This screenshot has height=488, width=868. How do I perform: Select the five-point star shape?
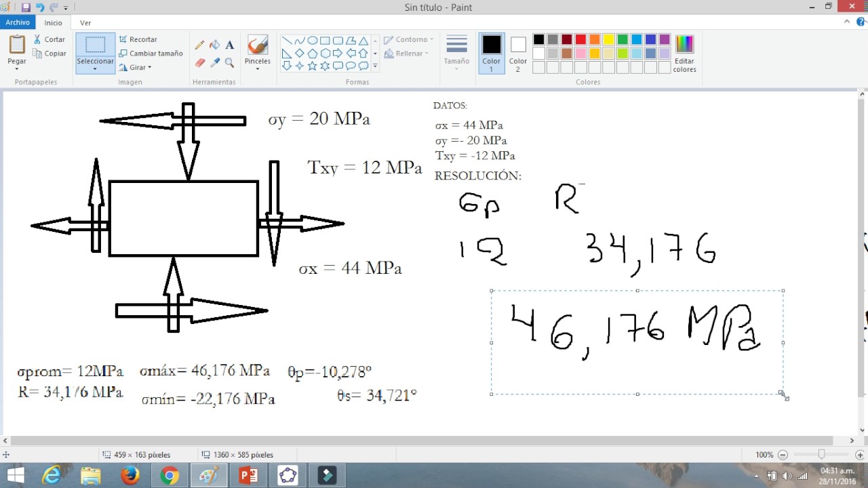(x=312, y=66)
